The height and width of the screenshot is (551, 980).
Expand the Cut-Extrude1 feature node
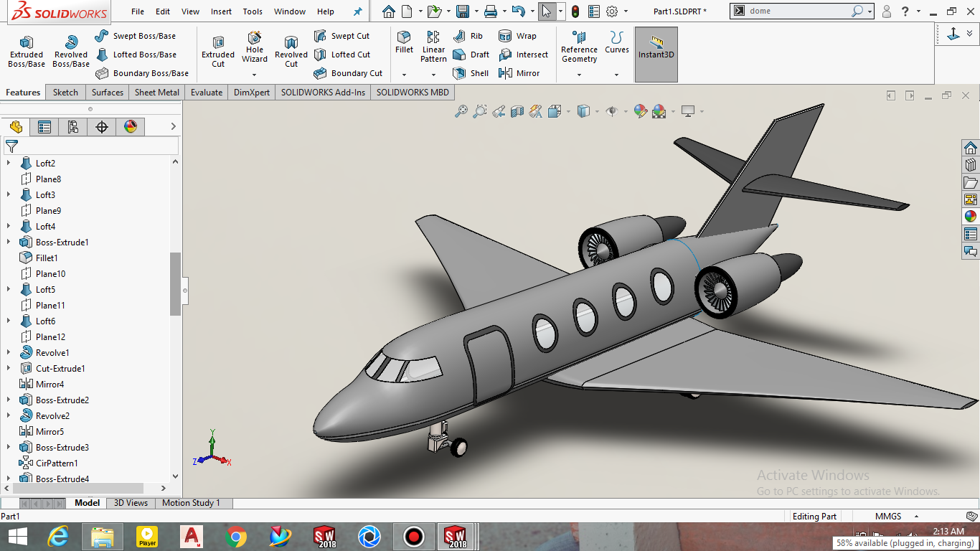pyautogui.click(x=9, y=369)
